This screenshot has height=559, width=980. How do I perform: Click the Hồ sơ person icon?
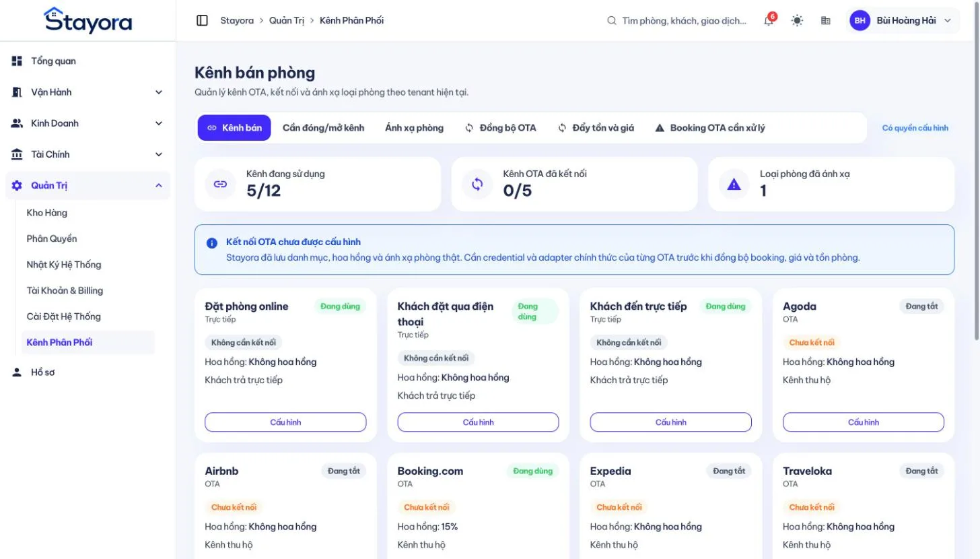[x=17, y=372]
